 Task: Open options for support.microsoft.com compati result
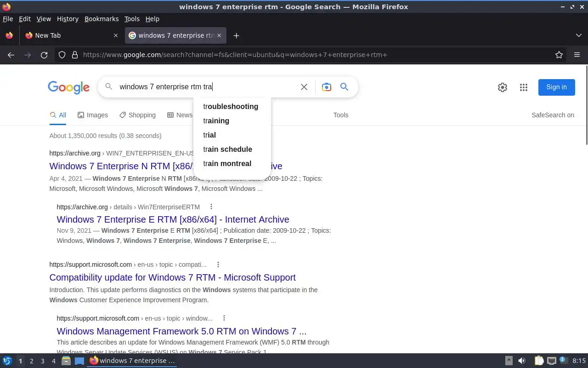point(218,264)
